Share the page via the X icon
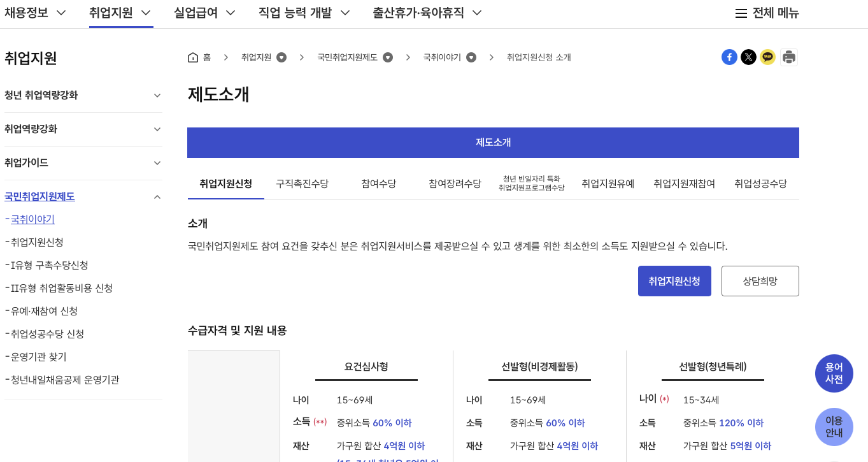The image size is (868, 462). (748, 57)
